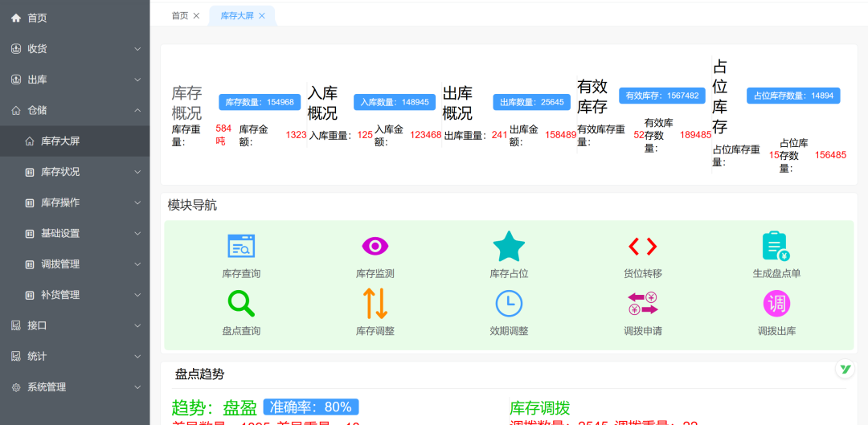Expand 库存状况 submenu
Viewport: 868px width, 425px height.
(82, 172)
